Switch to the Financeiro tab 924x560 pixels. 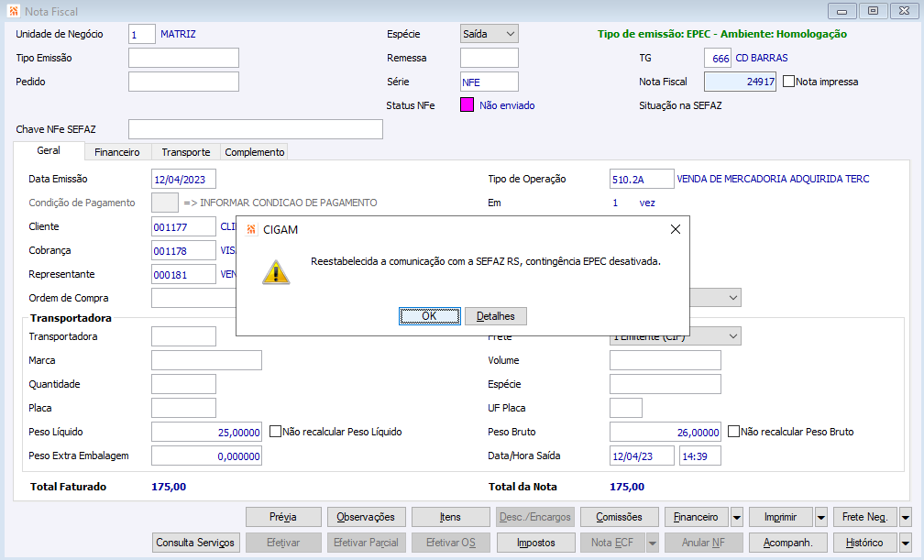pos(117,152)
